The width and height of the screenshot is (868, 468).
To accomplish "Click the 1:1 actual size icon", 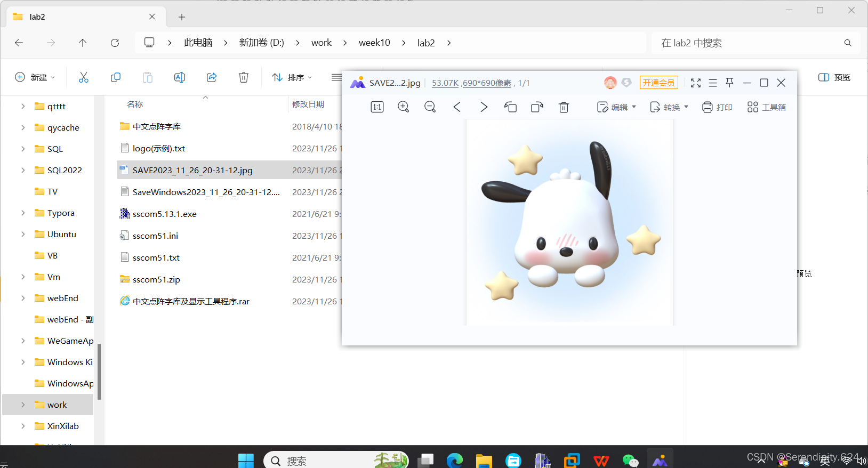I will (377, 107).
